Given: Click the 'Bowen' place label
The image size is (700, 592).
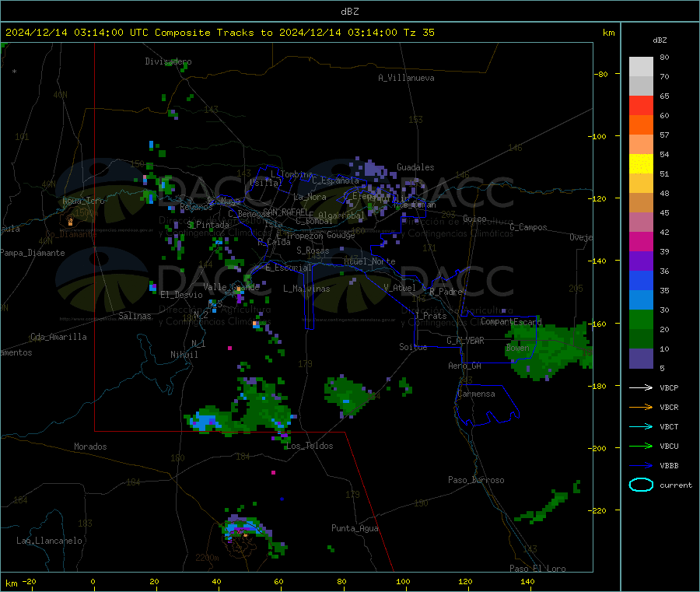Looking at the screenshot, I should tap(518, 347).
